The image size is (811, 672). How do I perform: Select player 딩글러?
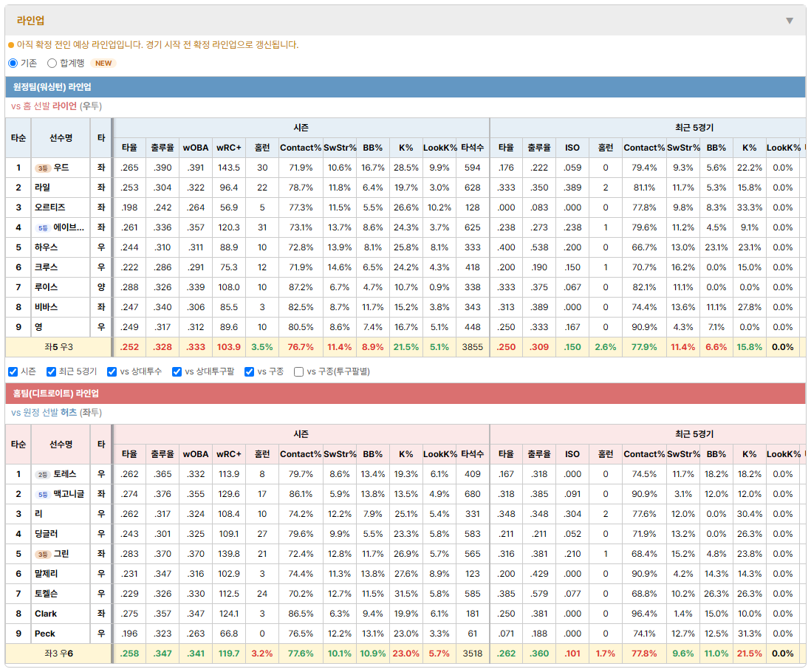pos(46,534)
